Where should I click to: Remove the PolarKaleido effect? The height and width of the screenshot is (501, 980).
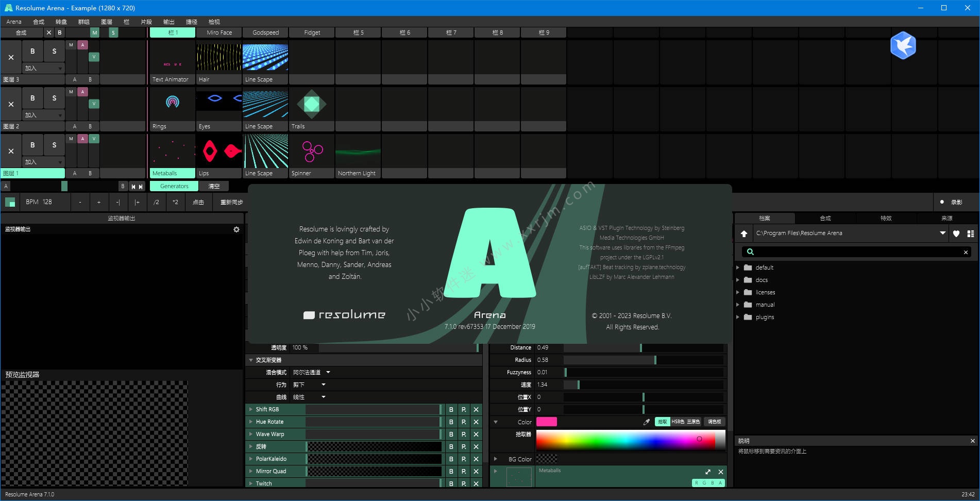coord(476,459)
